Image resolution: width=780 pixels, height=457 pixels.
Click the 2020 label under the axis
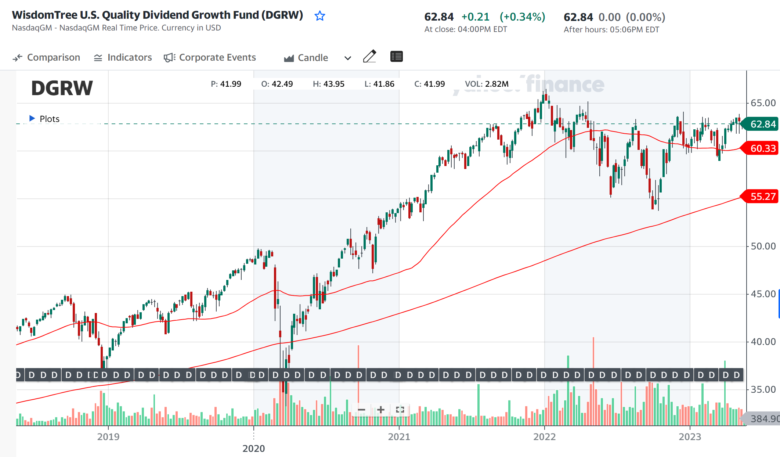click(x=254, y=449)
